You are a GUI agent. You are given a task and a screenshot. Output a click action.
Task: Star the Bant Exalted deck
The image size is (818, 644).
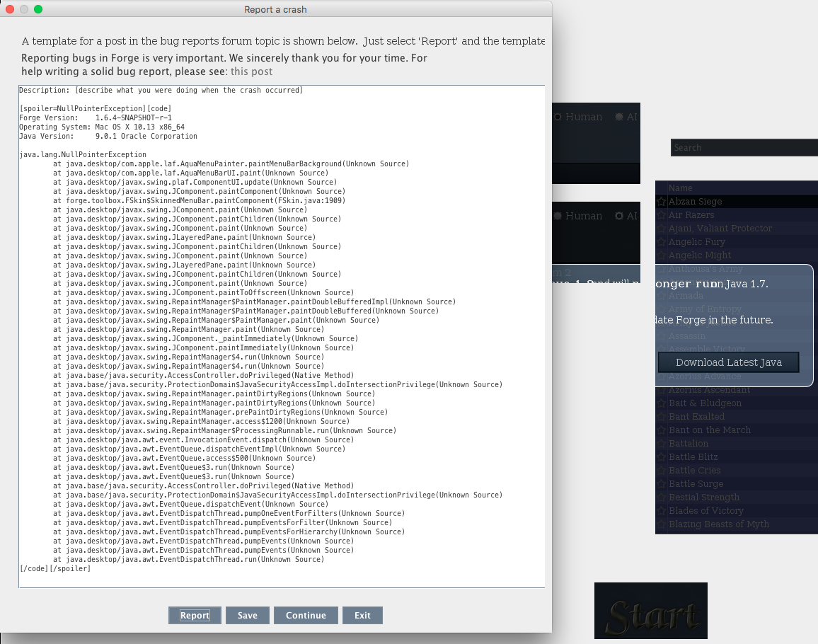662,417
